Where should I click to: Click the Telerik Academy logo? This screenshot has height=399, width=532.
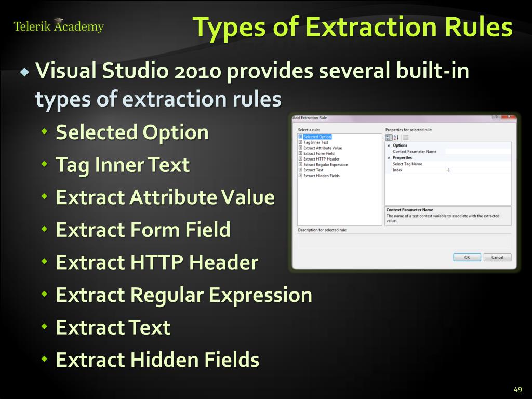coord(58,26)
